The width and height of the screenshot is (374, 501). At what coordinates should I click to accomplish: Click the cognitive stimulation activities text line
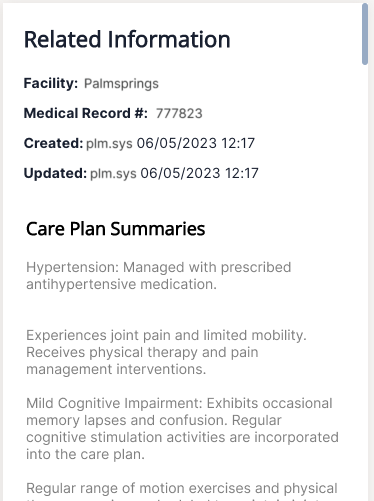click(182, 437)
